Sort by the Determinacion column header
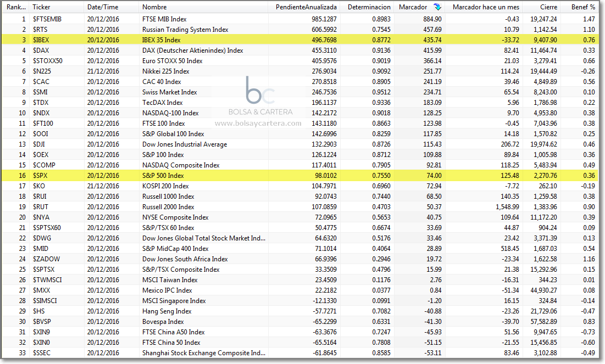Viewport: 605px width, 364px height. [367, 7]
